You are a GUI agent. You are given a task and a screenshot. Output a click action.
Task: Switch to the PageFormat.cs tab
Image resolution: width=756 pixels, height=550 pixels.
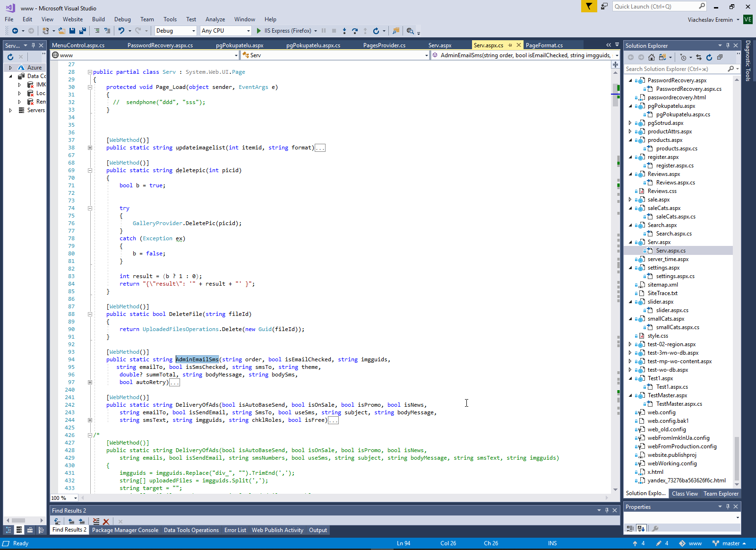(x=544, y=45)
